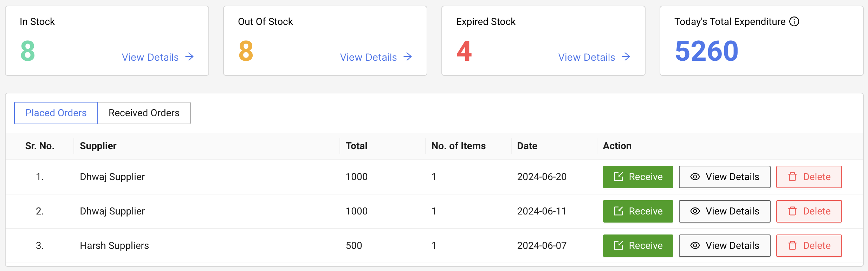Click arrow icon in Out Of Stock card
The width and height of the screenshot is (868, 271).
(408, 57)
